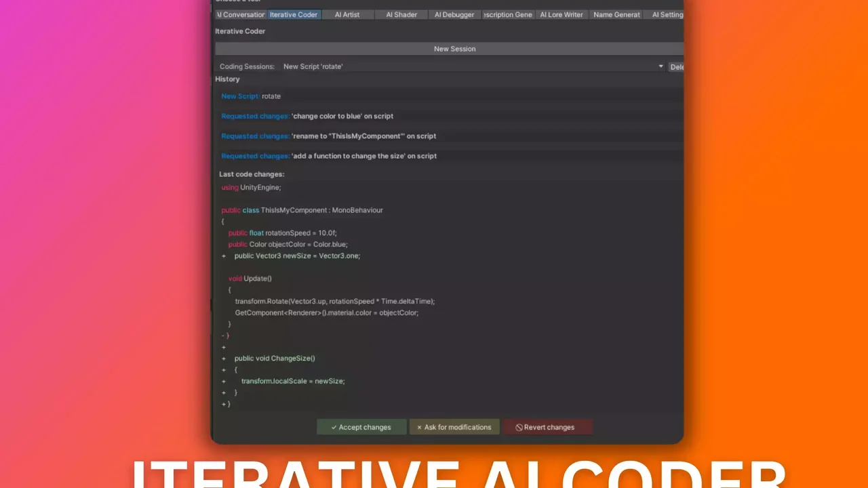
Task: Click the 'void Update()' line
Action: (250, 279)
